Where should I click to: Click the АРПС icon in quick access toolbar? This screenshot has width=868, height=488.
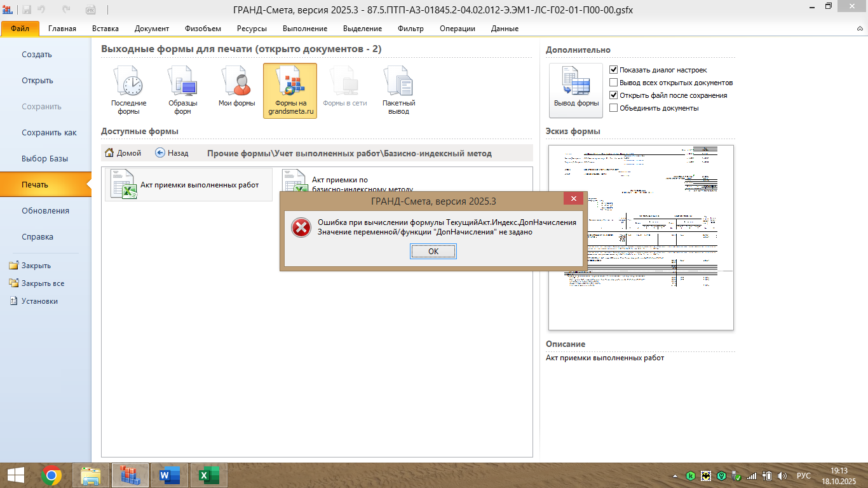pos(90,10)
